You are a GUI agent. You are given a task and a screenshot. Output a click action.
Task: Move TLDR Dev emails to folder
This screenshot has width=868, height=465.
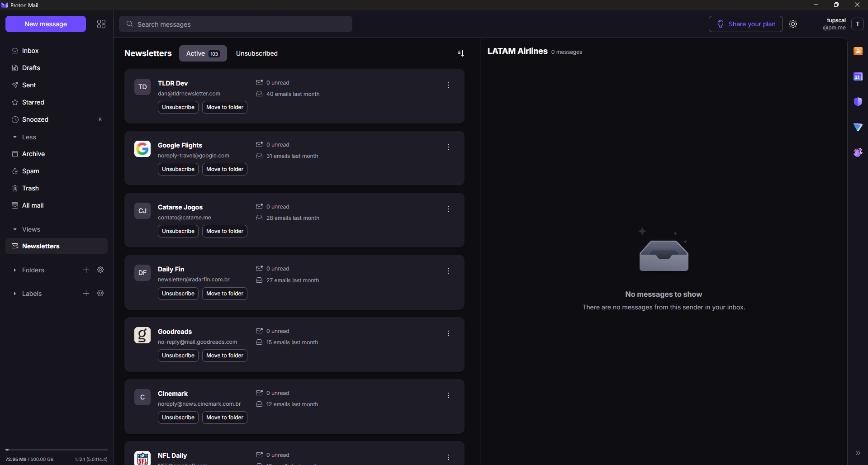click(x=225, y=107)
